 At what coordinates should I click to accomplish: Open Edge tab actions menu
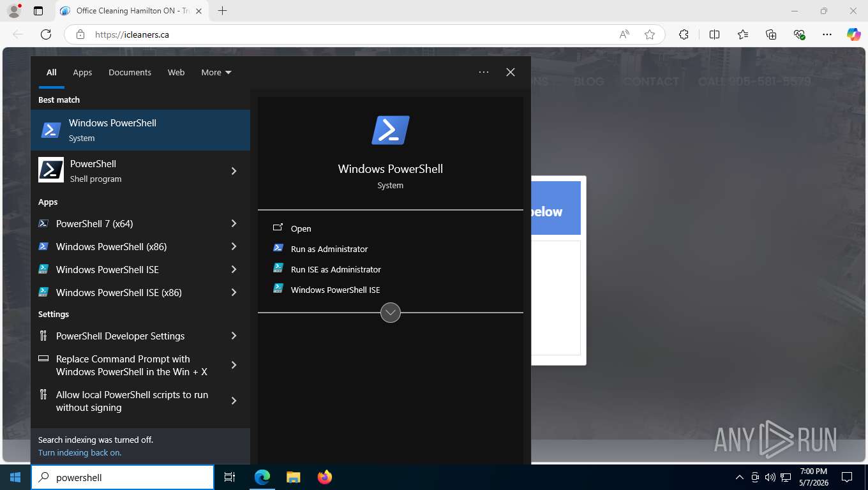(x=38, y=11)
